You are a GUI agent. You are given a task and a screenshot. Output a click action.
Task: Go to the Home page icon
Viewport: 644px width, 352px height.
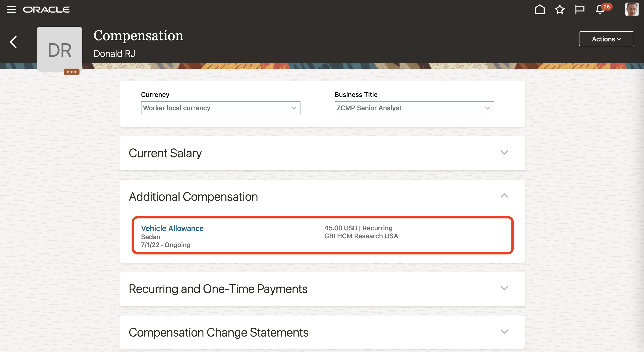[x=539, y=10]
